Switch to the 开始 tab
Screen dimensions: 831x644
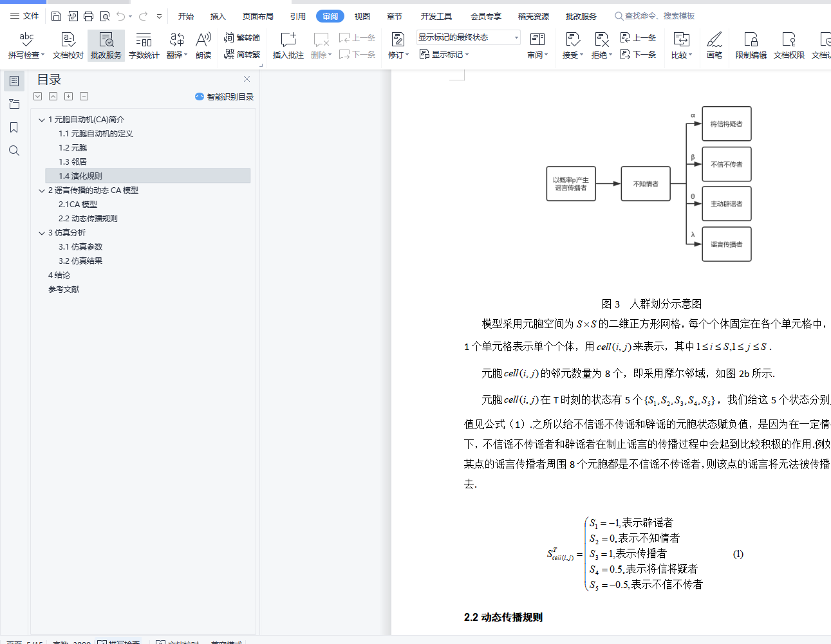tap(186, 16)
